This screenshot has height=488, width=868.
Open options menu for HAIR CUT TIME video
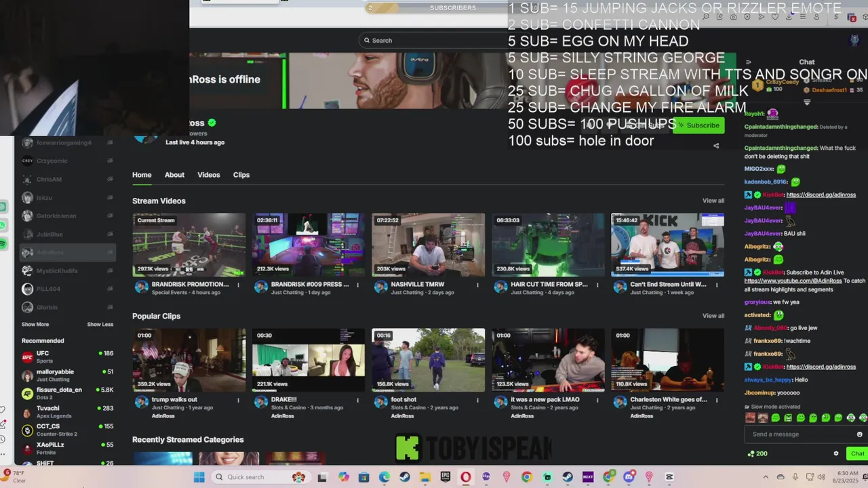[597, 285]
